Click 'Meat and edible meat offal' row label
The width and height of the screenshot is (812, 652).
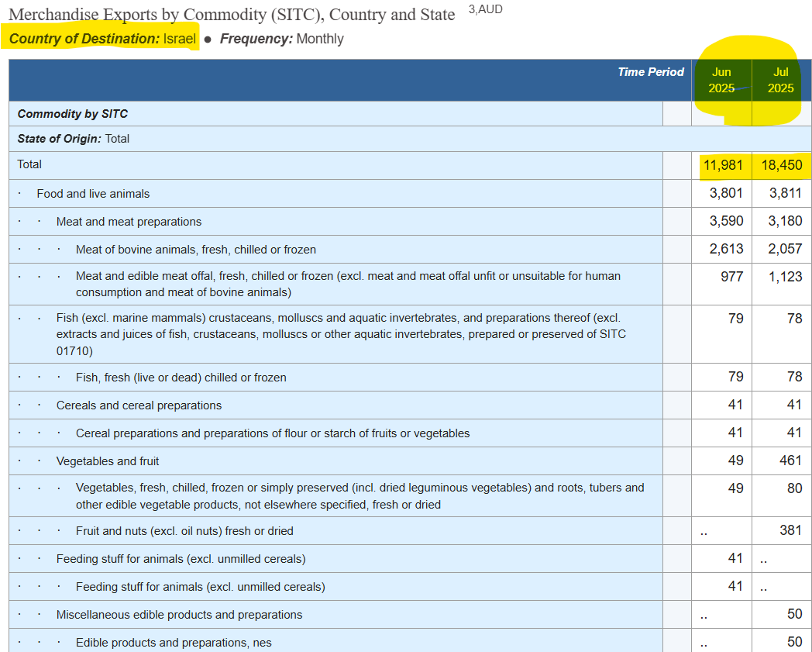point(348,284)
